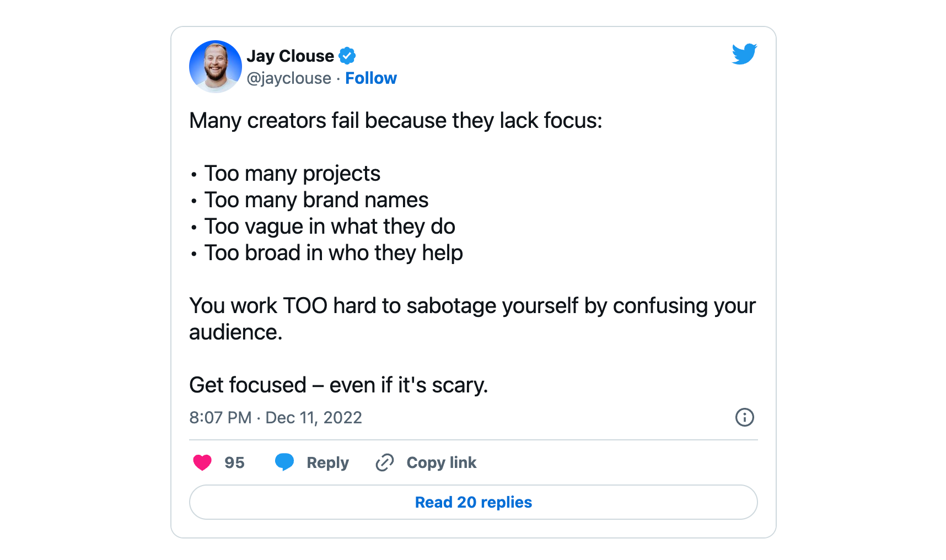946x560 pixels.
Task: Click the 'You work TOO hard' paragraph
Action: point(472,319)
